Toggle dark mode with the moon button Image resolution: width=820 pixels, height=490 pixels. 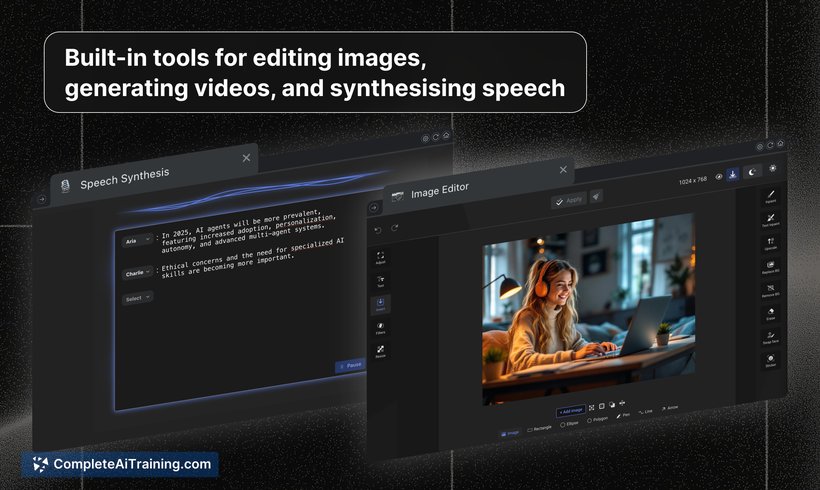752,172
